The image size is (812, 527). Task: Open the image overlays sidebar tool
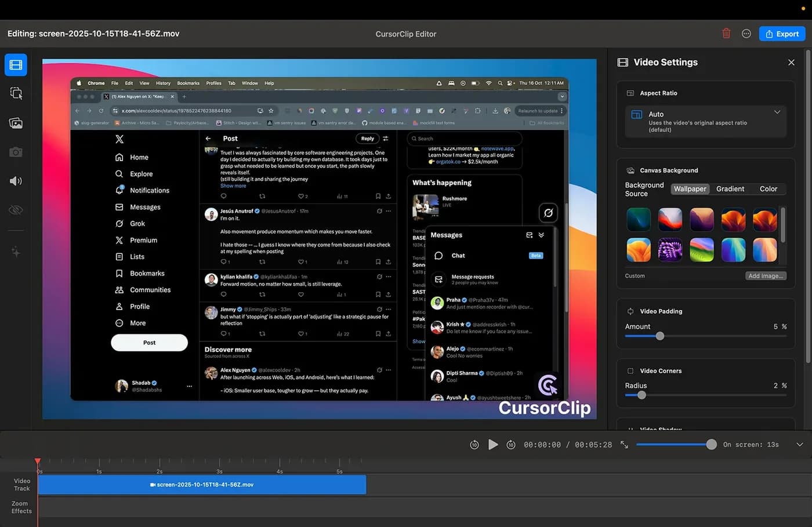[x=16, y=123]
